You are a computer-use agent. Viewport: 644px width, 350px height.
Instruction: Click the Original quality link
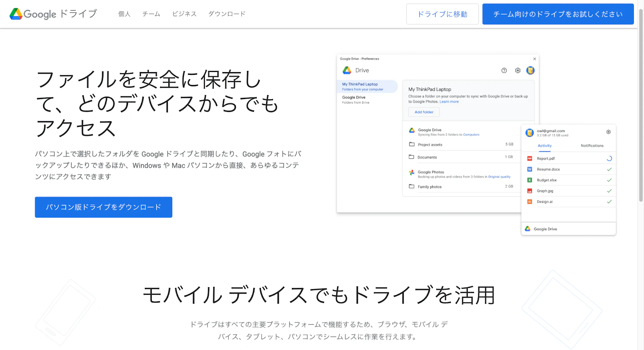pos(499,177)
